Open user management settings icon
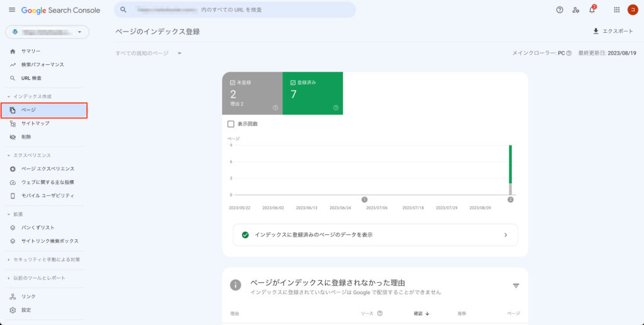 point(576,10)
